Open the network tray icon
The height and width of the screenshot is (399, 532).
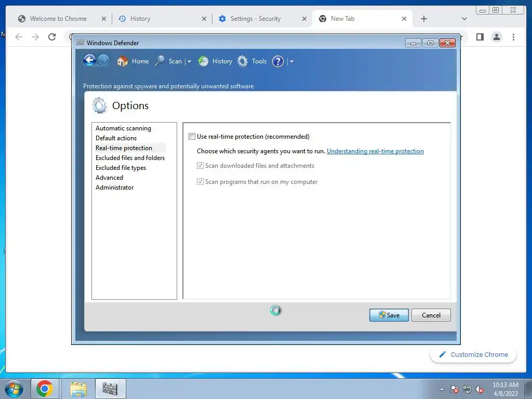pos(467,389)
